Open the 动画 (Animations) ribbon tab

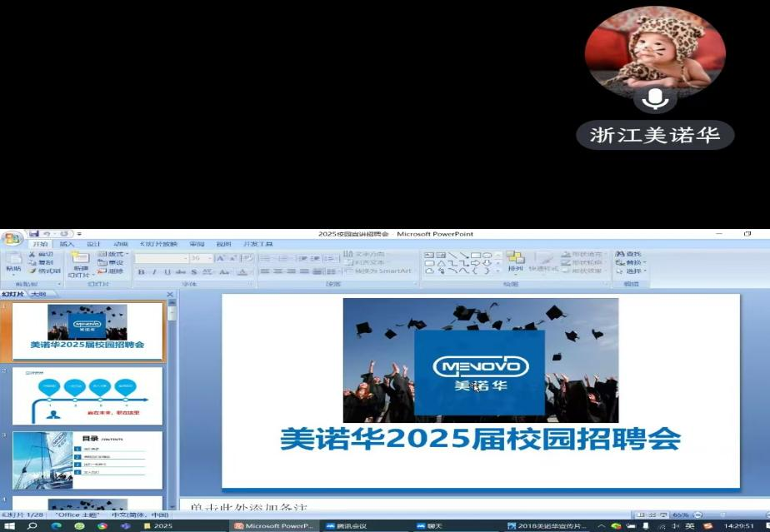click(x=120, y=244)
